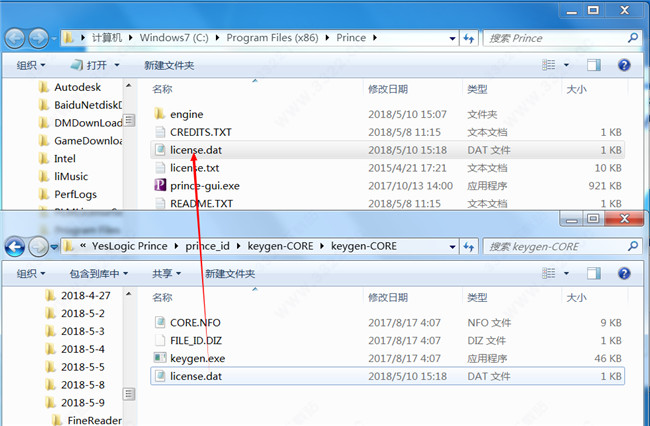The image size is (650, 426).
Task: Select the FineReader folder in the tree
Action: click(95, 420)
